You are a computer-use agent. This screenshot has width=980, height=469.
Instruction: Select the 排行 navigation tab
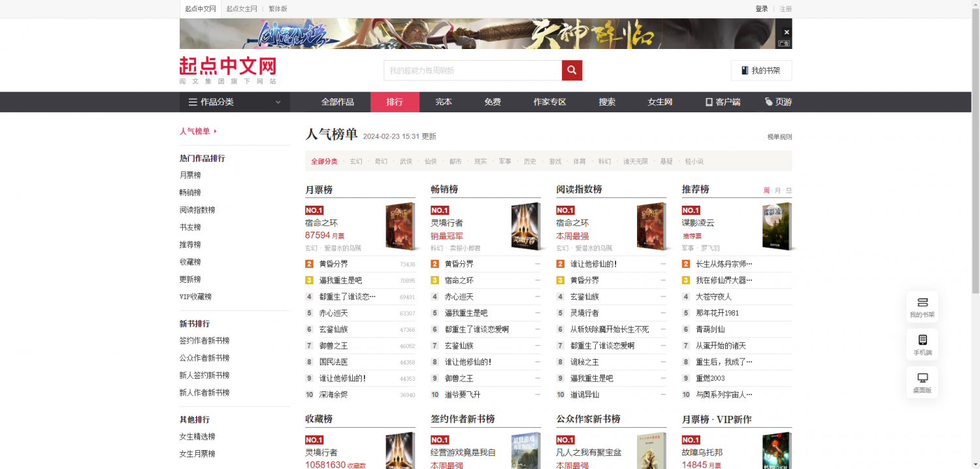[x=395, y=102]
